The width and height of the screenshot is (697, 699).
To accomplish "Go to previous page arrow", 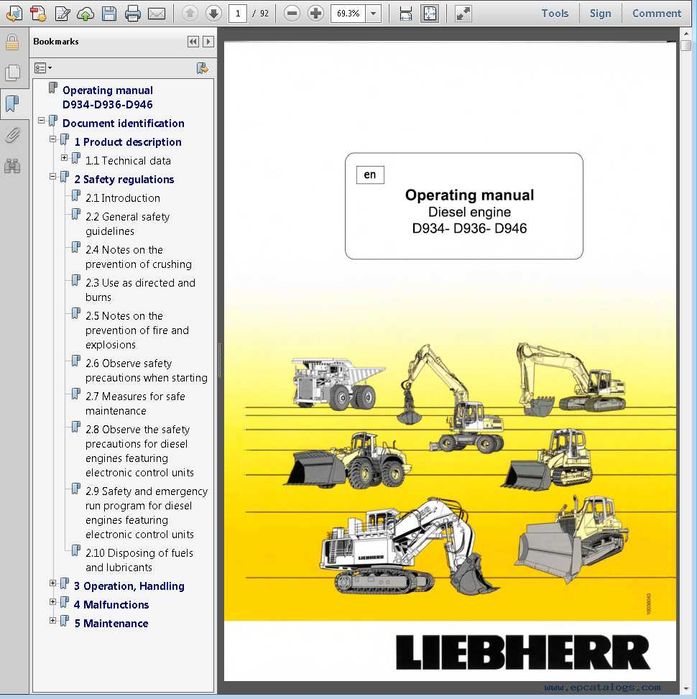I will tap(190, 13).
